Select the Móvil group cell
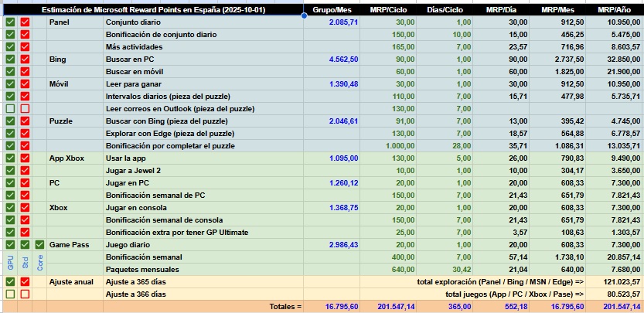This screenshot has width=644, height=313. [75, 83]
